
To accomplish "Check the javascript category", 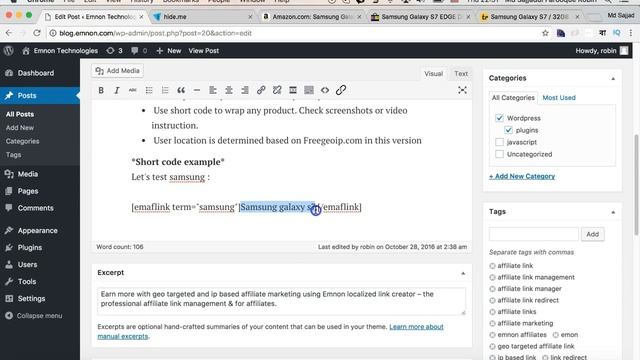I will click(499, 142).
